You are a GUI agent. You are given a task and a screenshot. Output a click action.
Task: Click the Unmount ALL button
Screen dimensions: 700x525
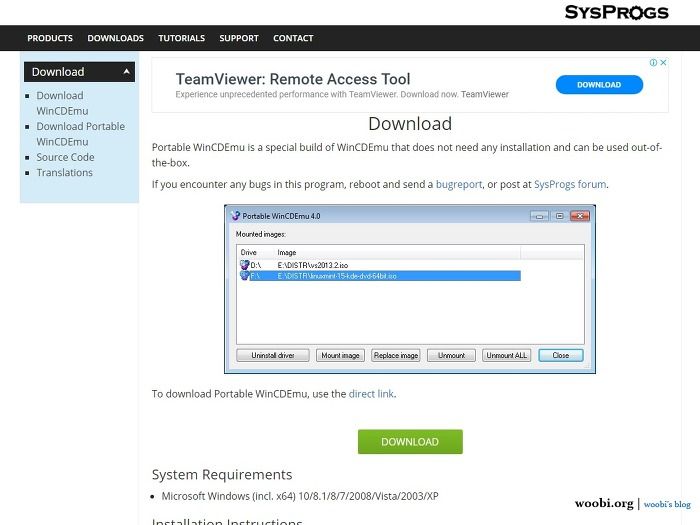click(507, 355)
